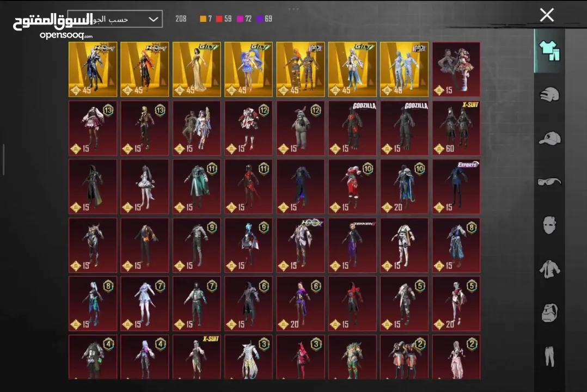Image resolution: width=587 pixels, height=392 pixels.
Task: Select the level 4 grey-and-green outfit
Action: (93, 357)
